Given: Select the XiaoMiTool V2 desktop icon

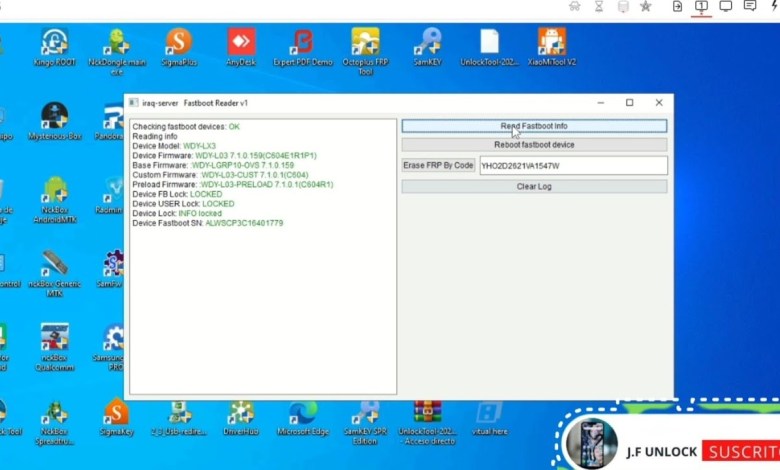Looking at the screenshot, I should pyautogui.click(x=551, y=43).
